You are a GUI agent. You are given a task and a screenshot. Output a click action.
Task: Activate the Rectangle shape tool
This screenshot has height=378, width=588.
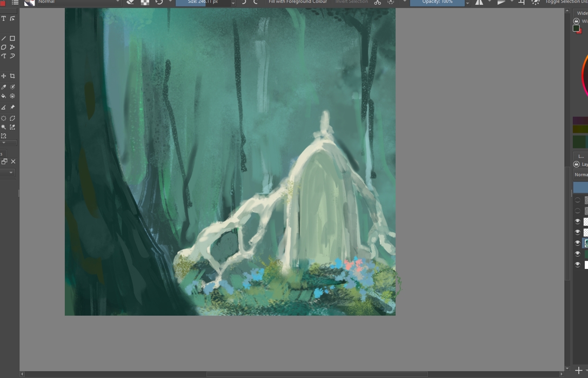point(12,38)
